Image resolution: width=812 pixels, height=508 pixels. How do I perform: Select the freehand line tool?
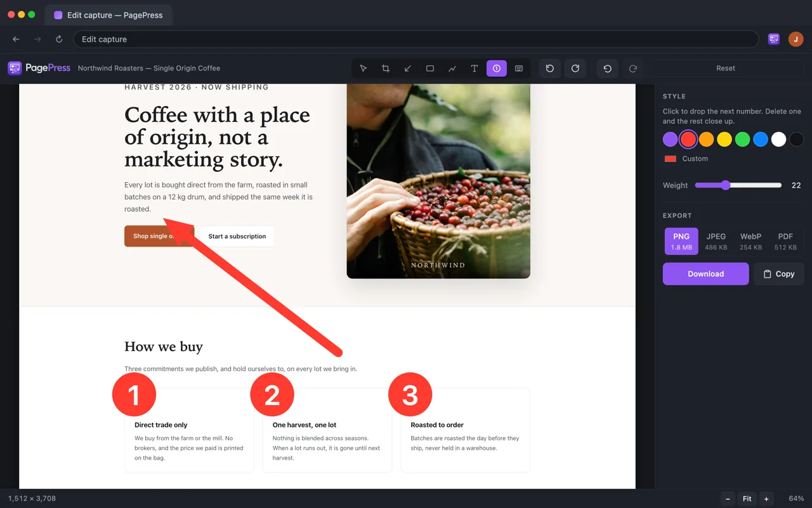coord(452,69)
